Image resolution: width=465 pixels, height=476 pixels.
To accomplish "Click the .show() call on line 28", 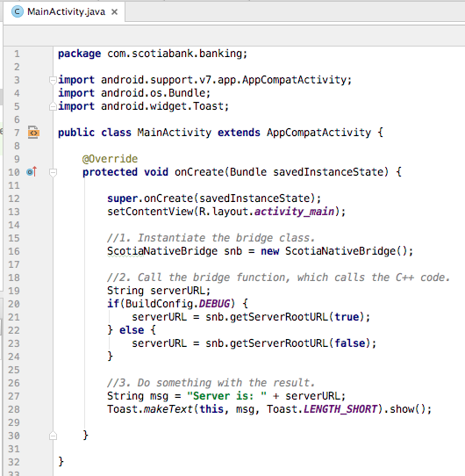I will pyautogui.click(x=404, y=409).
